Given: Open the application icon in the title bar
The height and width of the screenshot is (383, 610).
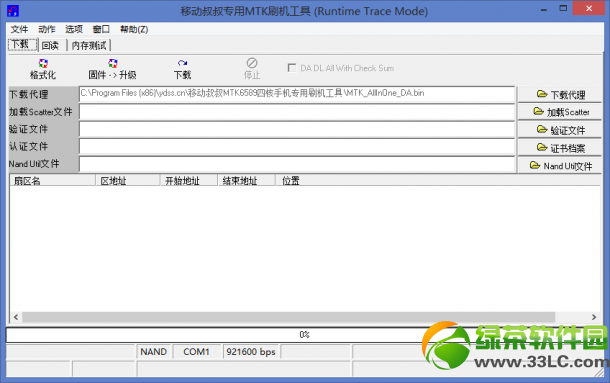Looking at the screenshot, I should pos(13,11).
